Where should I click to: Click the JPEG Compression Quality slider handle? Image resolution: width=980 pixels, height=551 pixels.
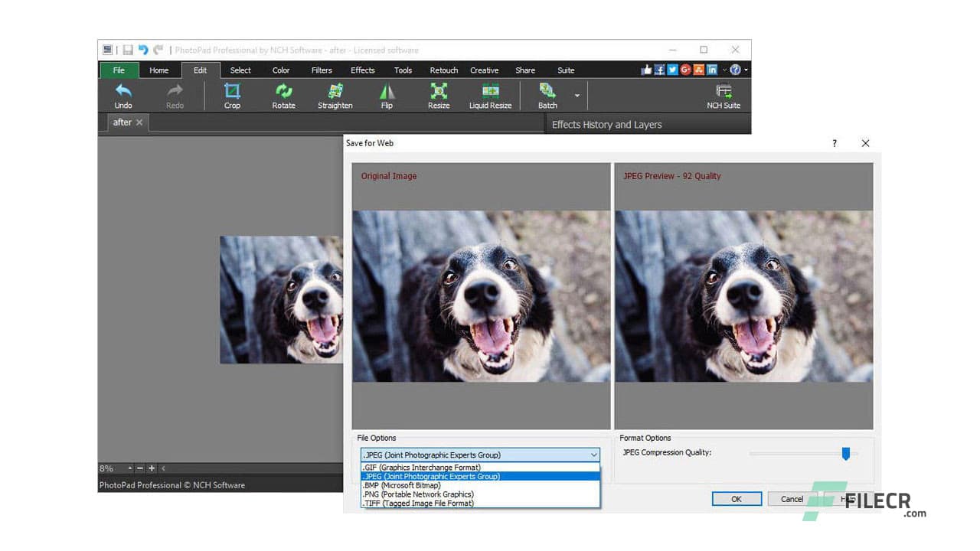846,454
